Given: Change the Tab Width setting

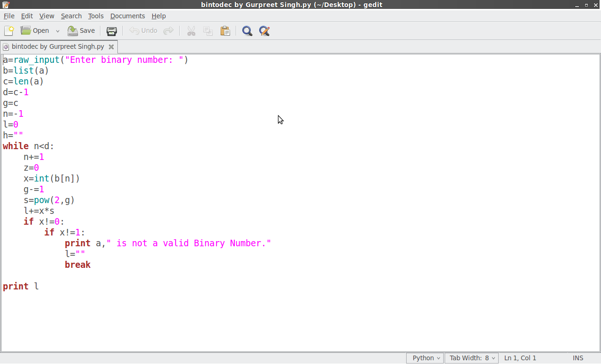Looking at the screenshot, I should (471, 357).
